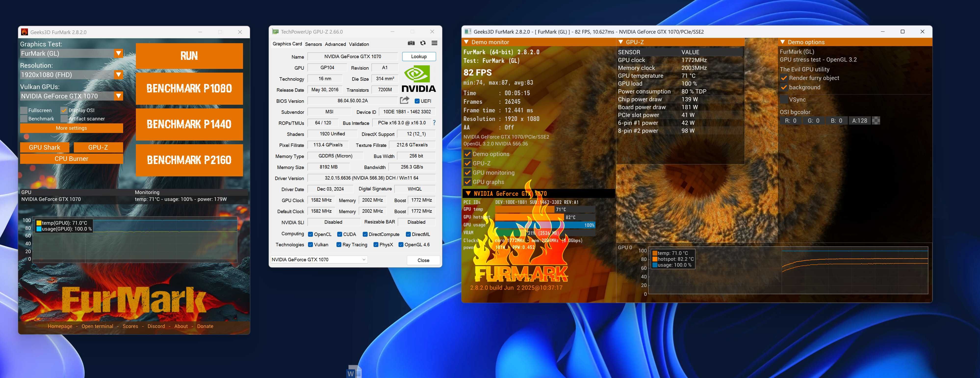
Task: Click the OSI bgcolor G: 0 slider field
Action: pos(813,121)
